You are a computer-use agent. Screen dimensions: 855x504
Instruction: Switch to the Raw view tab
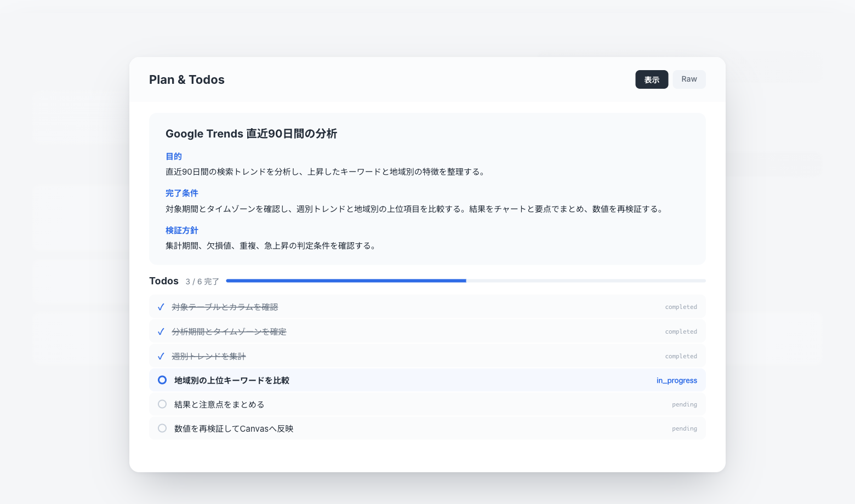[x=689, y=79]
